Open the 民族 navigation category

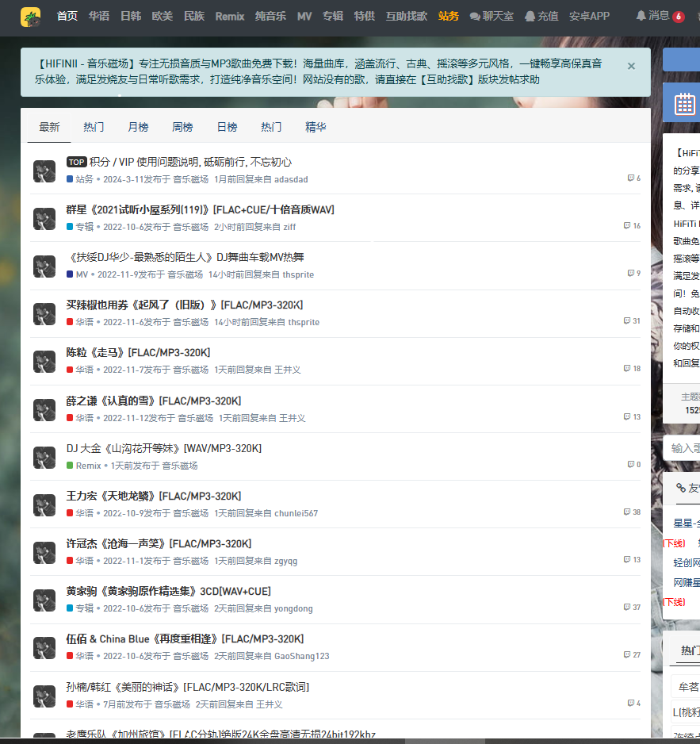(x=194, y=16)
